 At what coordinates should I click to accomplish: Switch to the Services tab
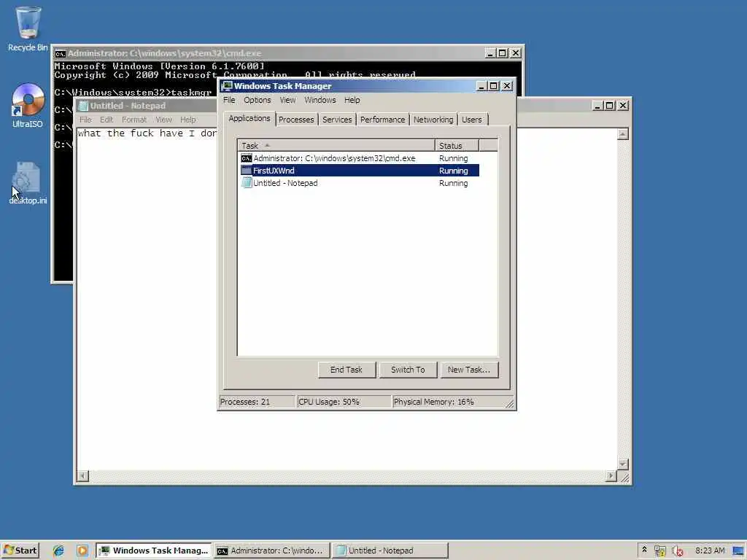(x=337, y=120)
